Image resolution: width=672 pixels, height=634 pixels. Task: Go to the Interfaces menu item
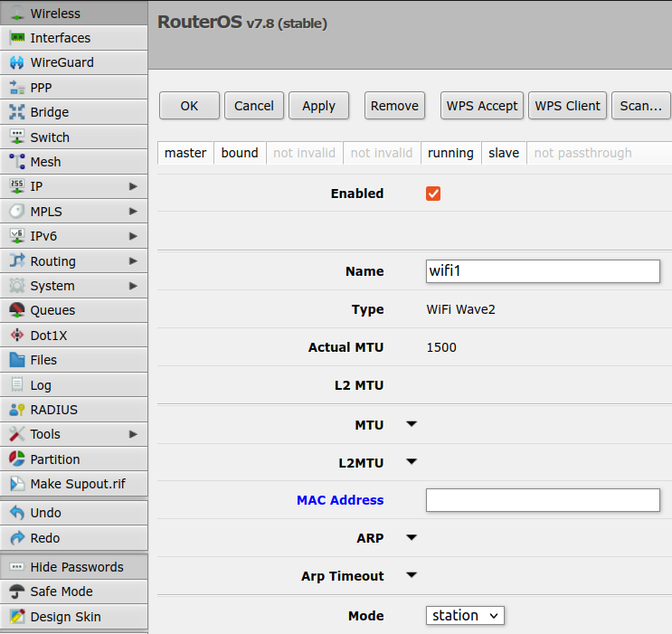[74, 38]
